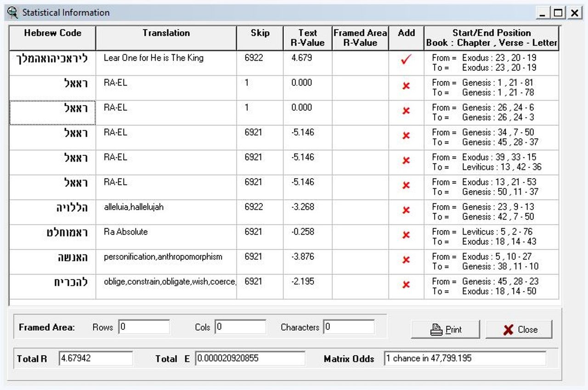Click the Total R value field
Screen dimensions: 588x390
click(96, 358)
